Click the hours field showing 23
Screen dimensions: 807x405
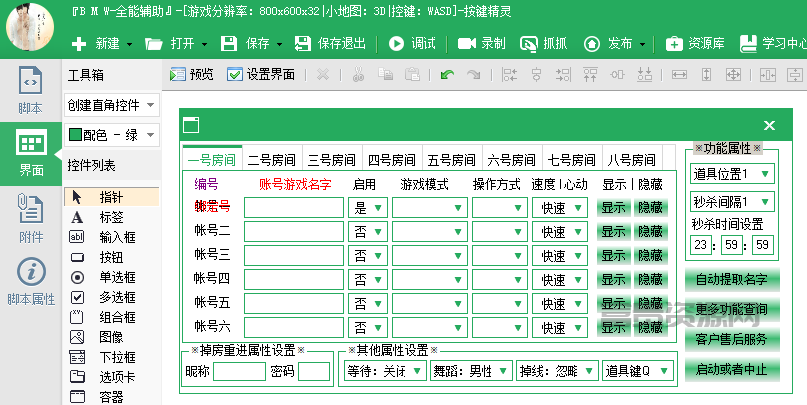701,244
